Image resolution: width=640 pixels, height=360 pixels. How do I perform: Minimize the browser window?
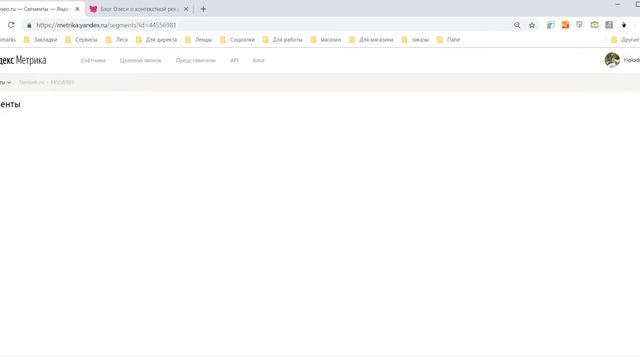618,4
